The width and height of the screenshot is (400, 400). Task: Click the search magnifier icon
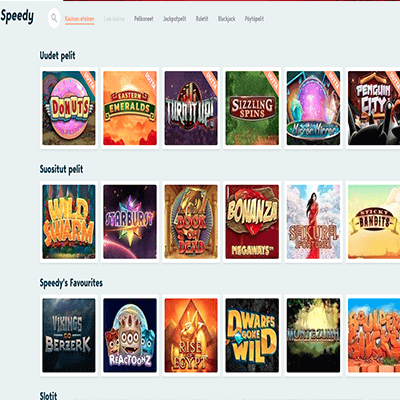pos(54,18)
